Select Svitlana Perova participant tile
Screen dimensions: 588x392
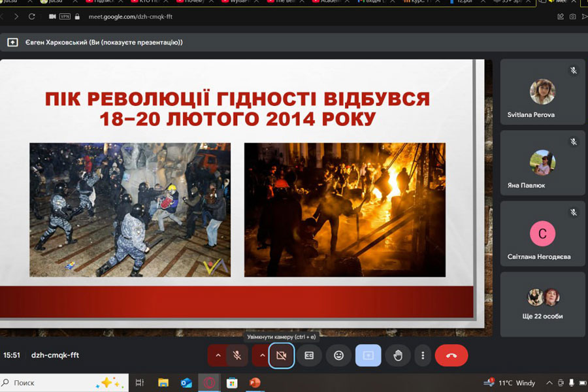click(542, 92)
